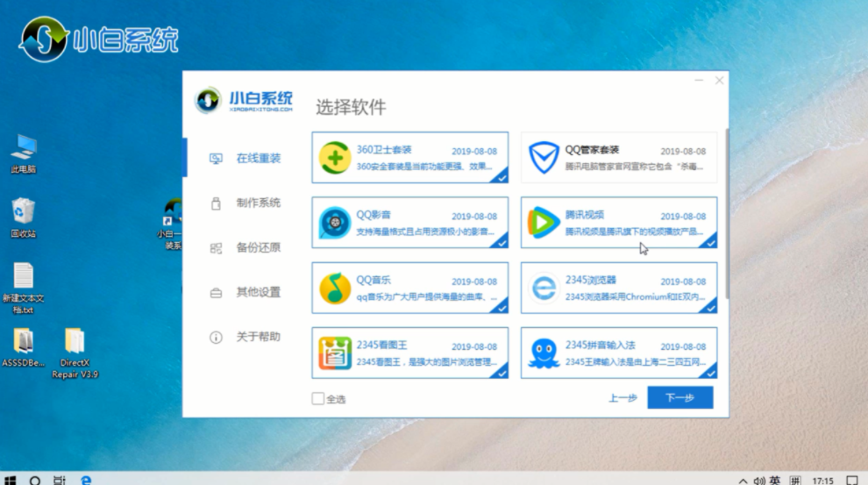Click the info icon beside 关于帮助
Screen dimensions: 868x485
216,337
